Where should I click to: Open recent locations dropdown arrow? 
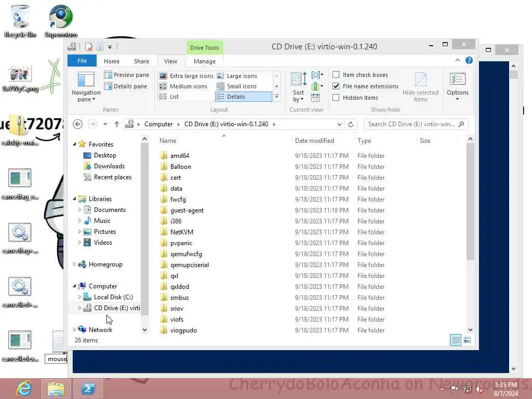click(105, 124)
